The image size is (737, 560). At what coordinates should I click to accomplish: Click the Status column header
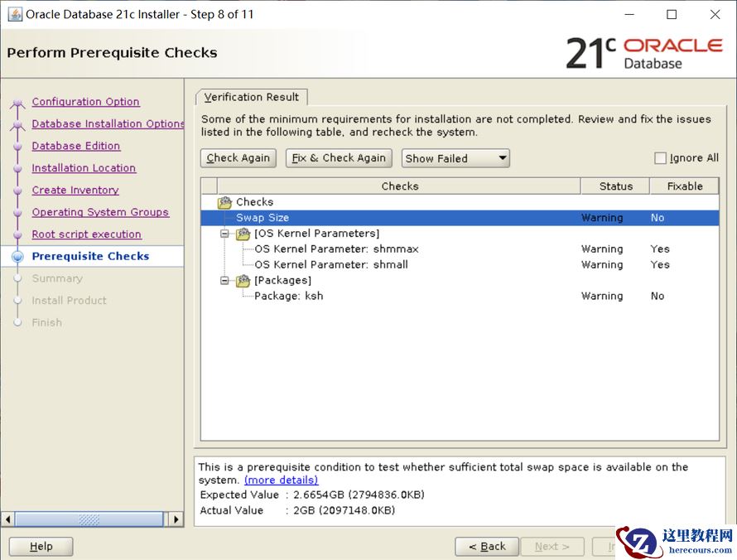(616, 186)
